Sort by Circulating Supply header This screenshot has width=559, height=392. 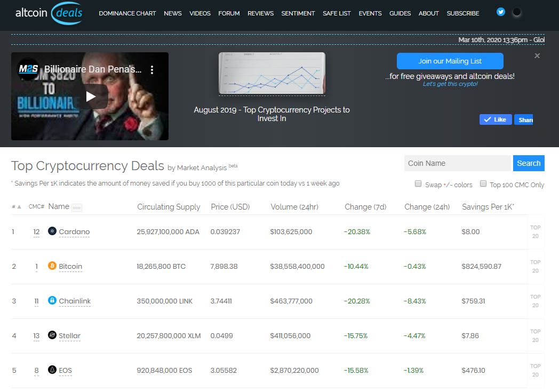click(169, 207)
